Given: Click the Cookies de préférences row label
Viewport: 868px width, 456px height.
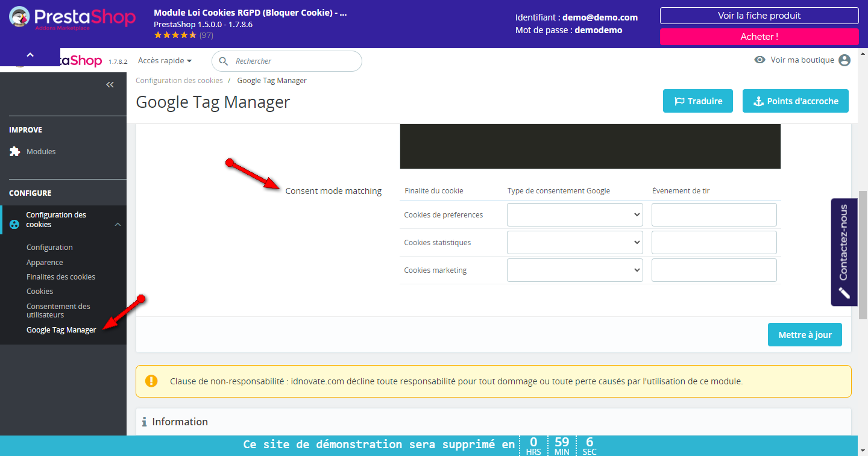Looking at the screenshot, I should tap(443, 215).
